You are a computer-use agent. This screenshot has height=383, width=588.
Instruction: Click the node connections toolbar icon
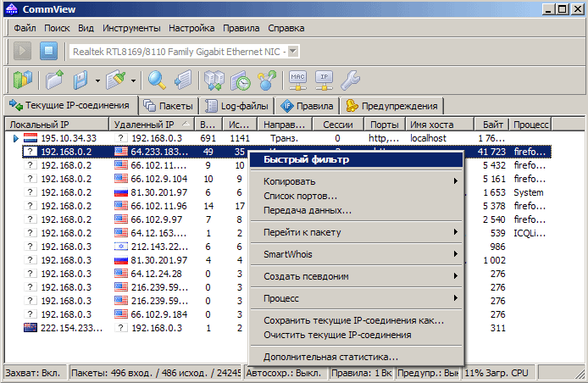267,80
